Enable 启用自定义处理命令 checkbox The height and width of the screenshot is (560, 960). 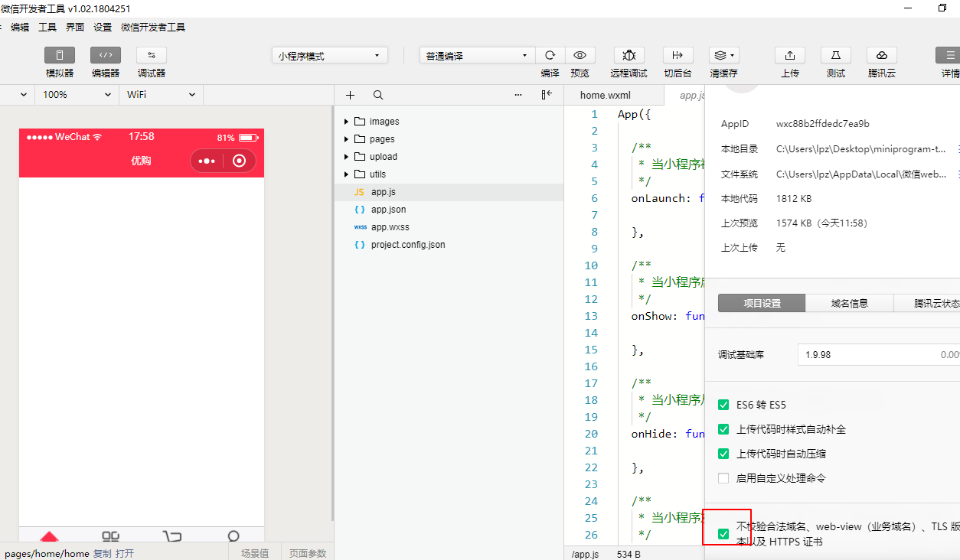(x=723, y=478)
